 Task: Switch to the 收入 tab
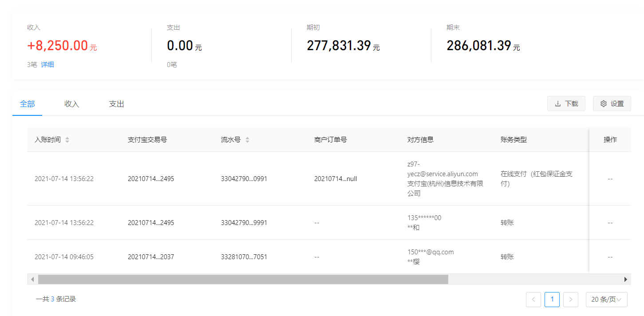71,104
